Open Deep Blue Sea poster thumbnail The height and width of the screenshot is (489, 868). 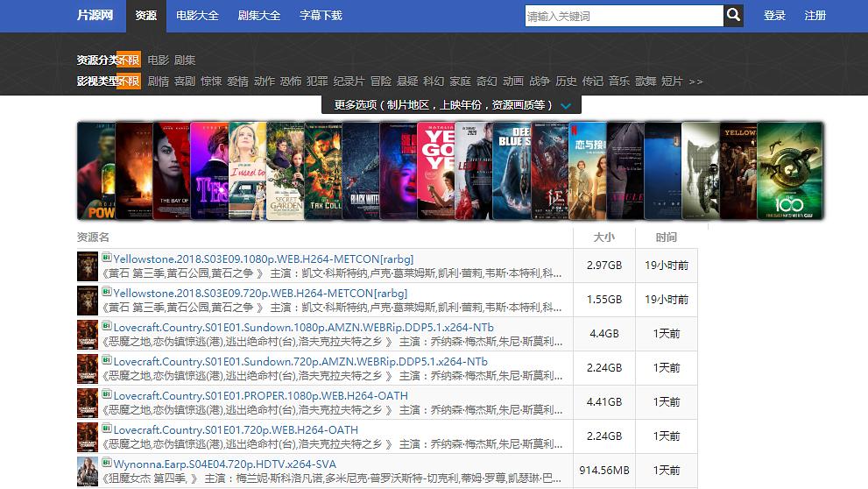[x=512, y=171]
